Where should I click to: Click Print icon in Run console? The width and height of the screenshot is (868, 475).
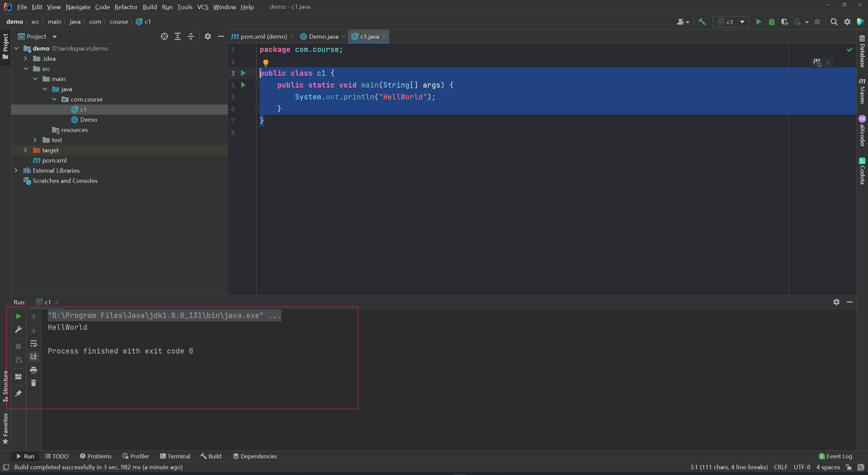pyautogui.click(x=34, y=370)
